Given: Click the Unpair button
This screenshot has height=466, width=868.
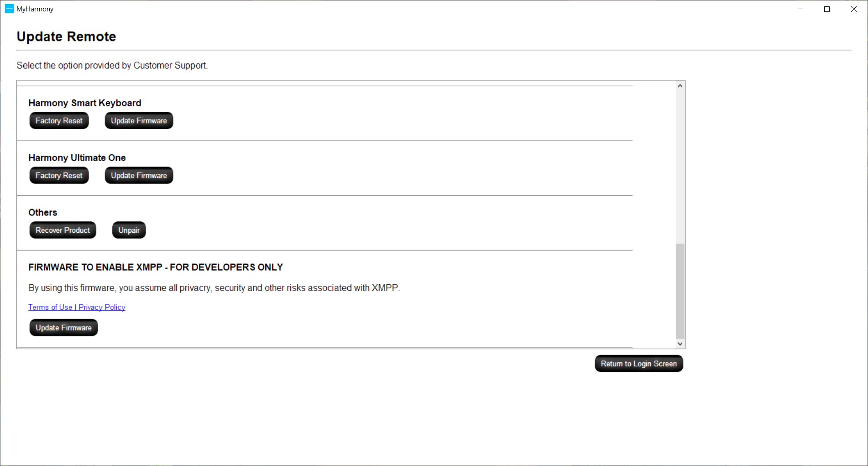Looking at the screenshot, I should (x=129, y=230).
